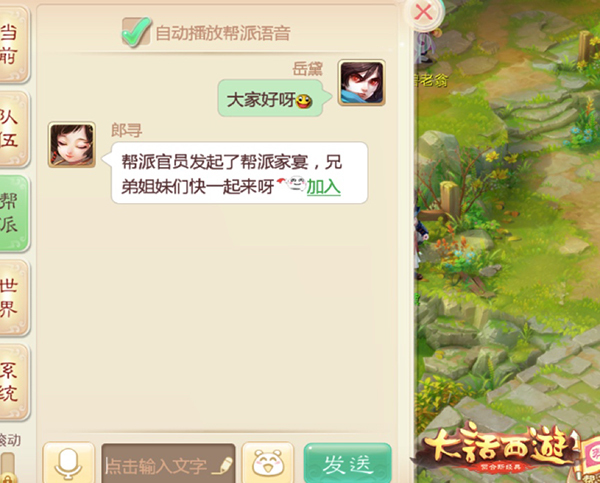Open the 系统 chat channel tab
This screenshot has height=483, width=600.
pos(12,382)
